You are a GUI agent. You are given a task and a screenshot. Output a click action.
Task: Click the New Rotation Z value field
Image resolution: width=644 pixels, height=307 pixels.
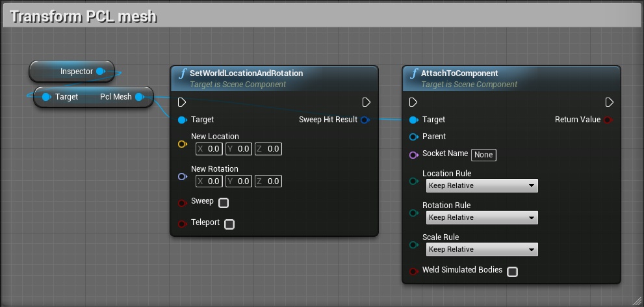pyautogui.click(x=268, y=181)
